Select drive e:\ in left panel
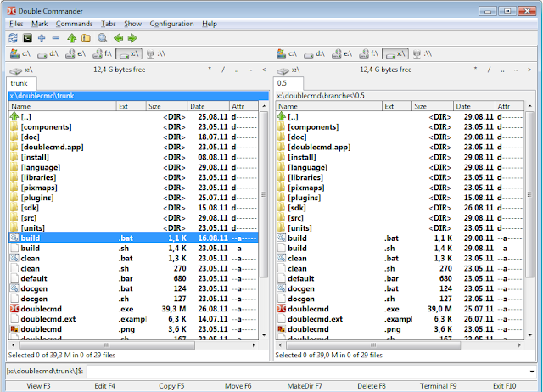Viewport: 543px width, 392px height. point(76,53)
